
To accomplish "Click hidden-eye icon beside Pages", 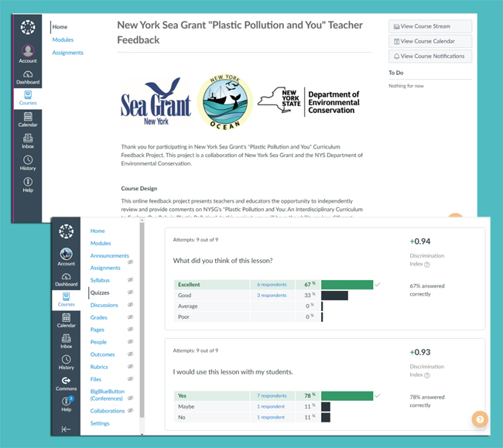I will (130, 329).
